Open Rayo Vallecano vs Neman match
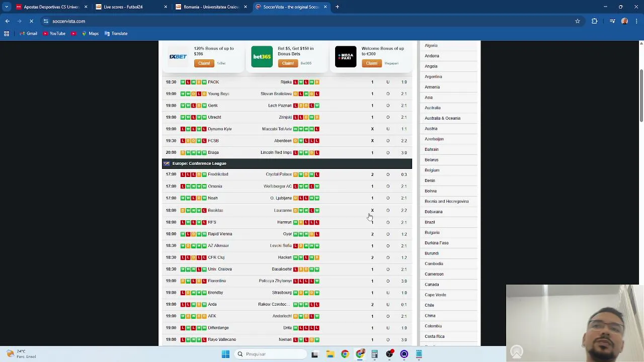Screen dimensions: 644x362 click(x=287, y=339)
